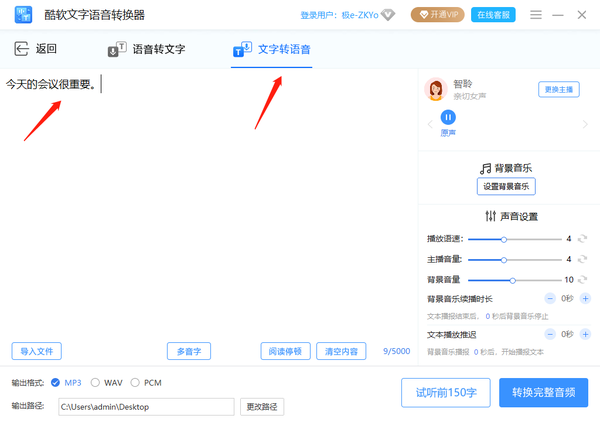Click the 返回 label to go back
600x422 pixels.
(x=46, y=49)
